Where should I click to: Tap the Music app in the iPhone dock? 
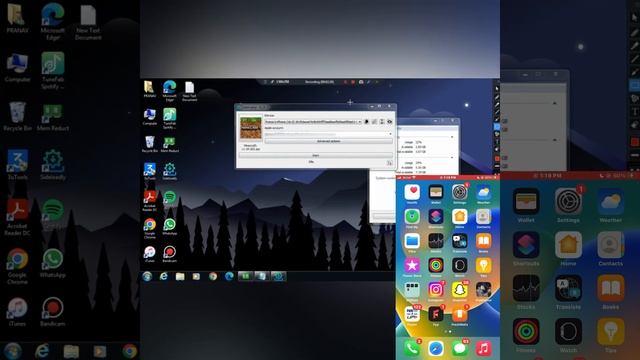(483, 349)
